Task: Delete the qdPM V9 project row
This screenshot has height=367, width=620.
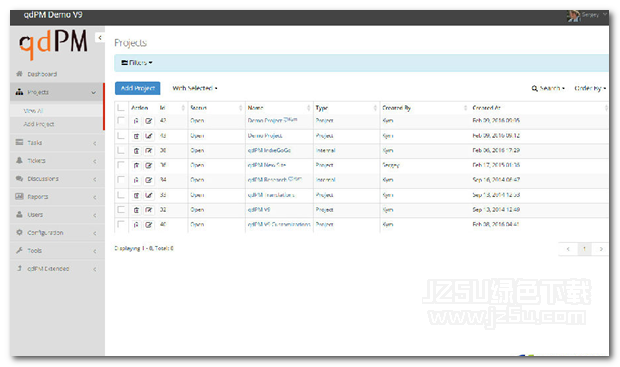Action: (x=136, y=210)
